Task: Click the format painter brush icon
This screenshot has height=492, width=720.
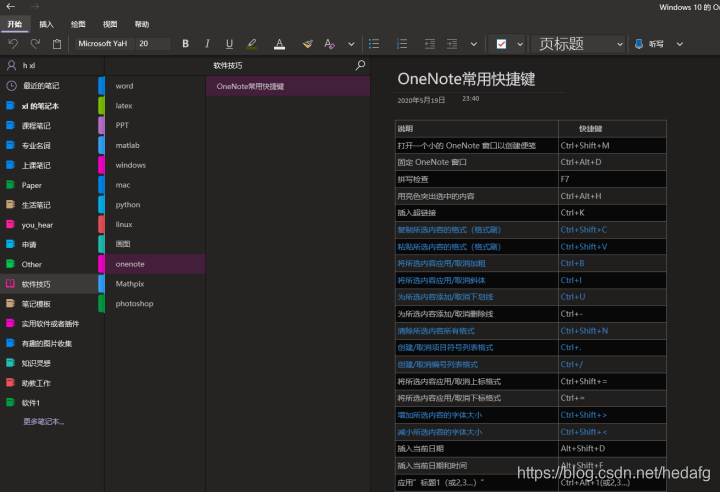Action: (308, 44)
